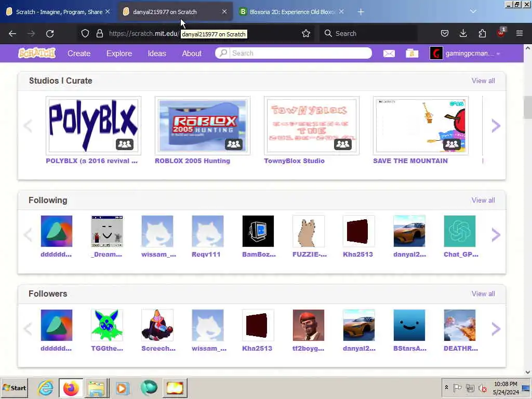Click Firefox forward arrow button
This screenshot has height=399, width=532.
click(x=31, y=33)
